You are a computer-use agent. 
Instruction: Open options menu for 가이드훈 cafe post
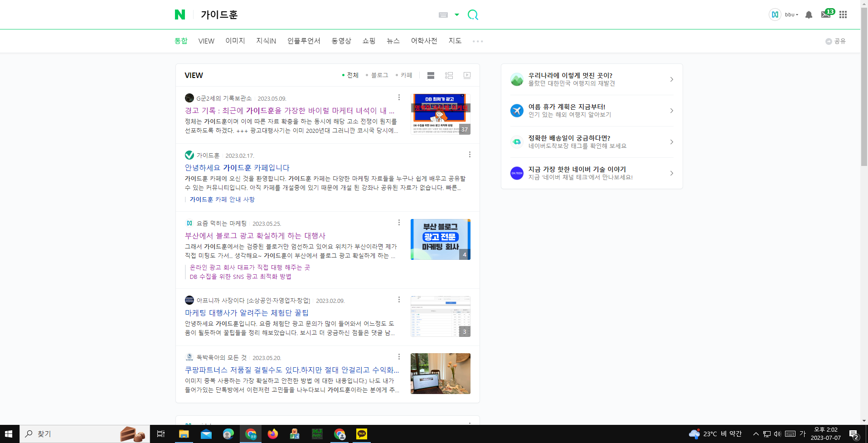(470, 155)
